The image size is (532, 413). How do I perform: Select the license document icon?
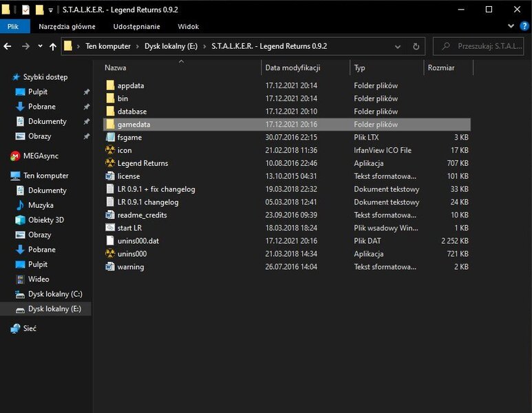(x=110, y=176)
